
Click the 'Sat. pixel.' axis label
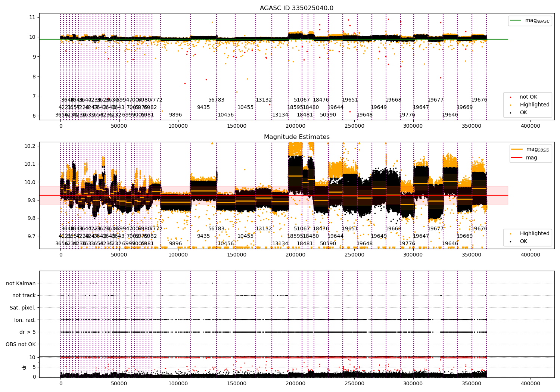pyautogui.click(x=23, y=308)
